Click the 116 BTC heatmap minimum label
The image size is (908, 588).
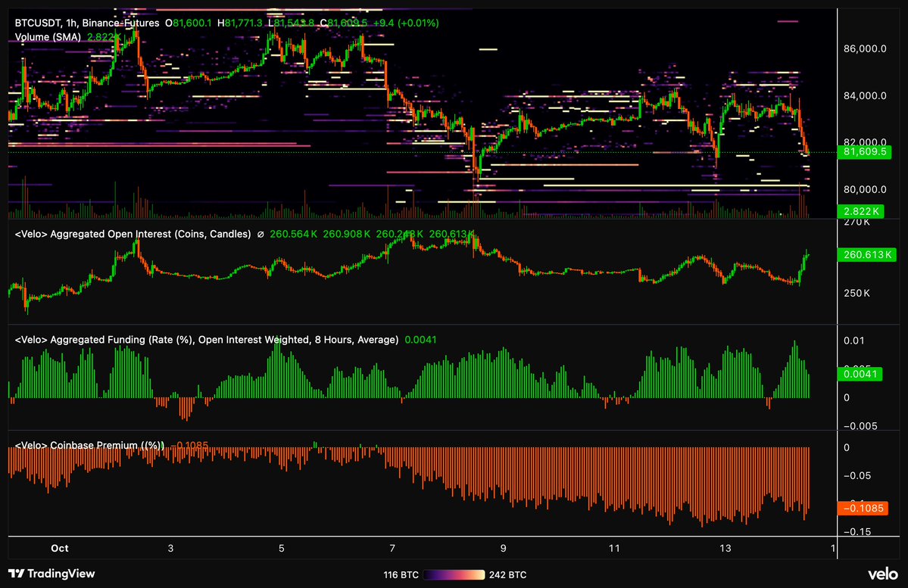401,574
